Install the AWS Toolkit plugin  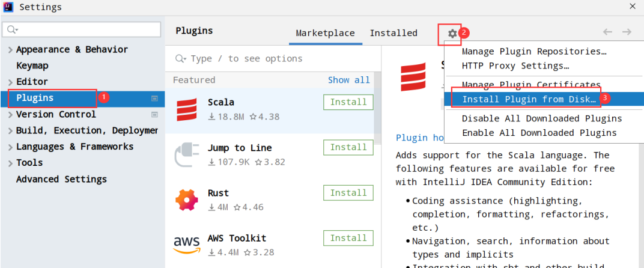coord(348,238)
